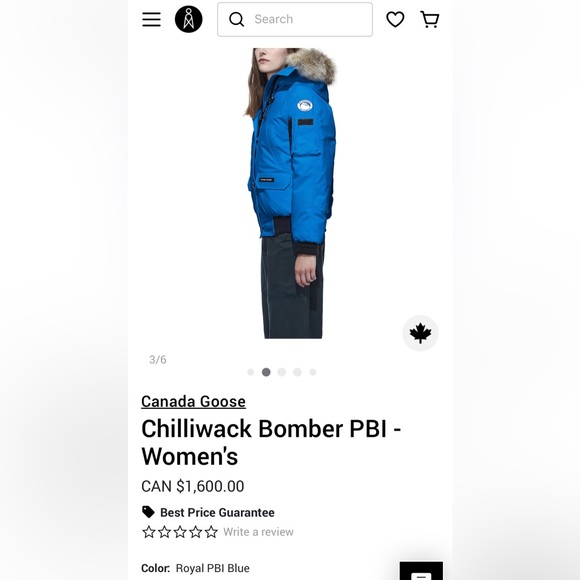Open the hamburger navigation menu

(x=151, y=19)
